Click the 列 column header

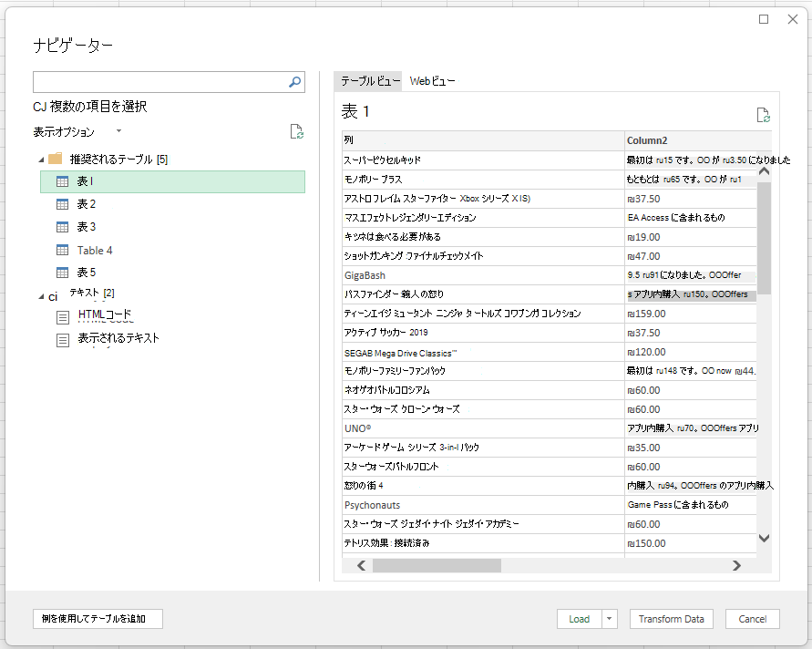click(x=483, y=140)
